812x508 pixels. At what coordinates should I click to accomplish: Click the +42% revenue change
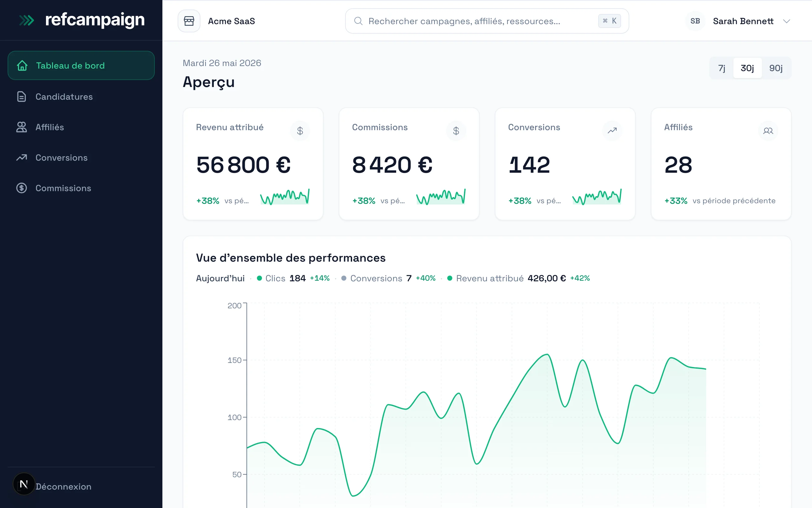point(580,278)
